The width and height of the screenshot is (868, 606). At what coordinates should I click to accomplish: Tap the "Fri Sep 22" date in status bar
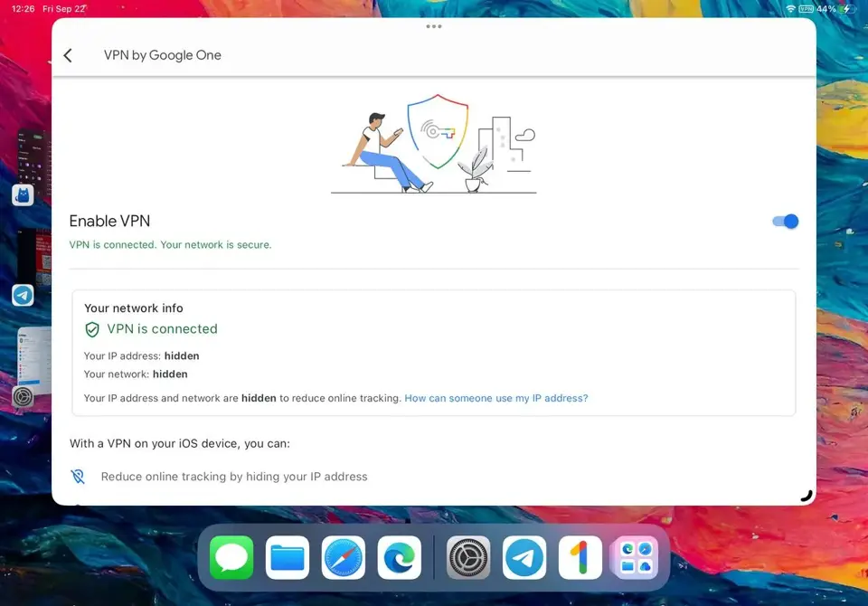[x=64, y=9]
